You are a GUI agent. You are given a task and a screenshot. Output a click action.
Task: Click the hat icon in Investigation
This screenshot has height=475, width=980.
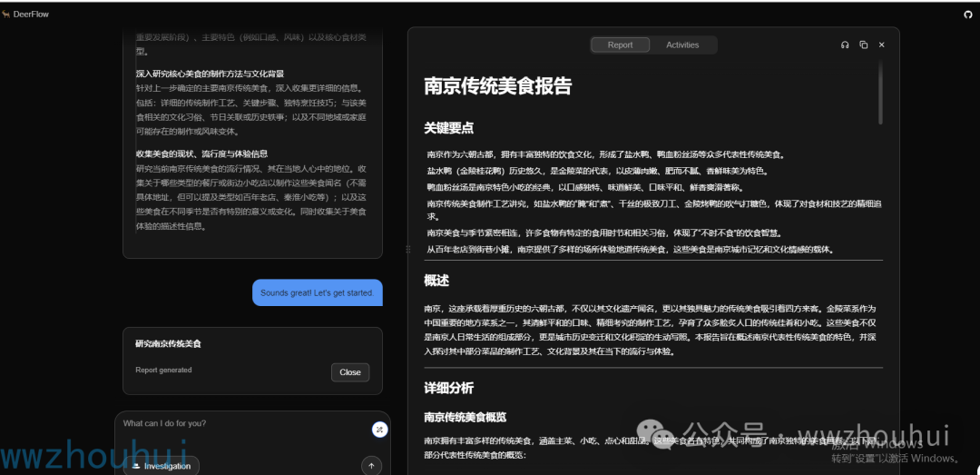(135, 466)
